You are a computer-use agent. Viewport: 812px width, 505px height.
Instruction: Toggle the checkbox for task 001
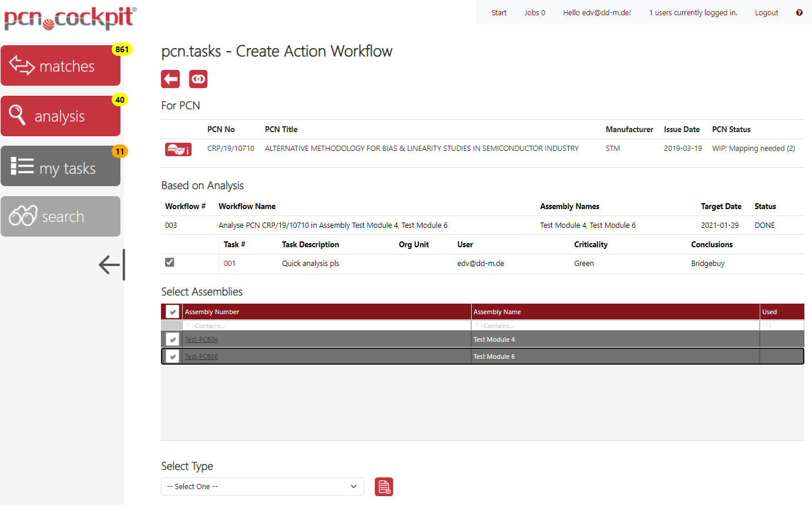click(170, 263)
